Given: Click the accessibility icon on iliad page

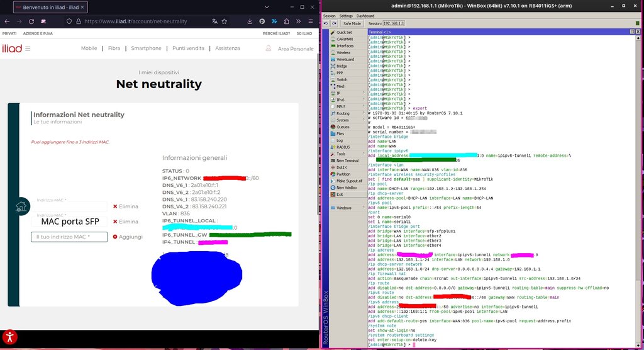Looking at the screenshot, I should [x=10, y=337].
